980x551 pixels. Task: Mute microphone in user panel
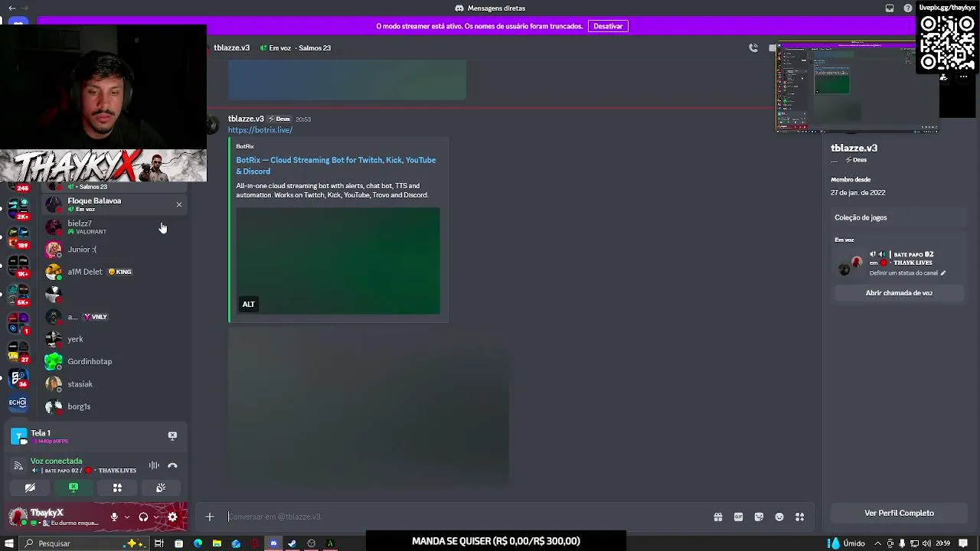[x=114, y=517]
